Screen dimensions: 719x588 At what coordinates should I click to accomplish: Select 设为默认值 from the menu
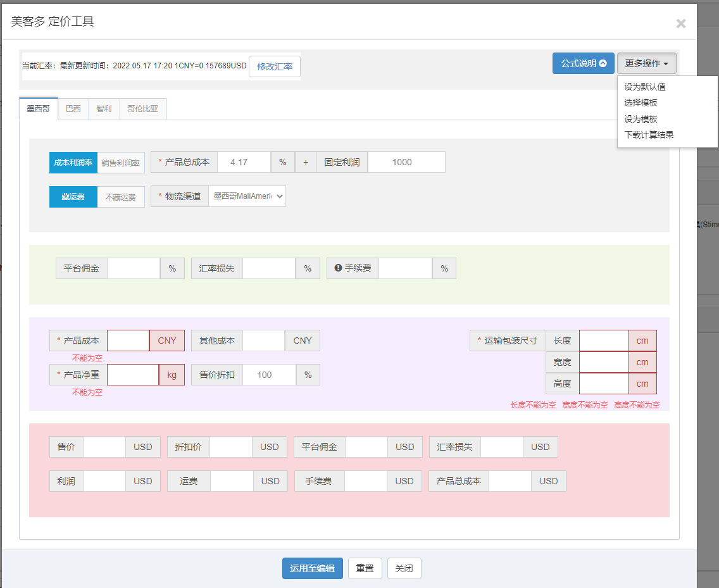tap(644, 87)
